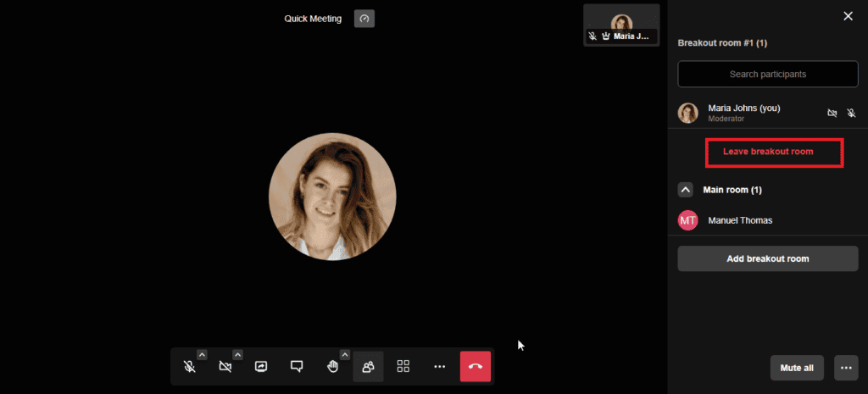This screenshot has width=868, height=394.
Task: Click muted mic indicator on Maria thumbnail
Action: click(x=593, y=36)
